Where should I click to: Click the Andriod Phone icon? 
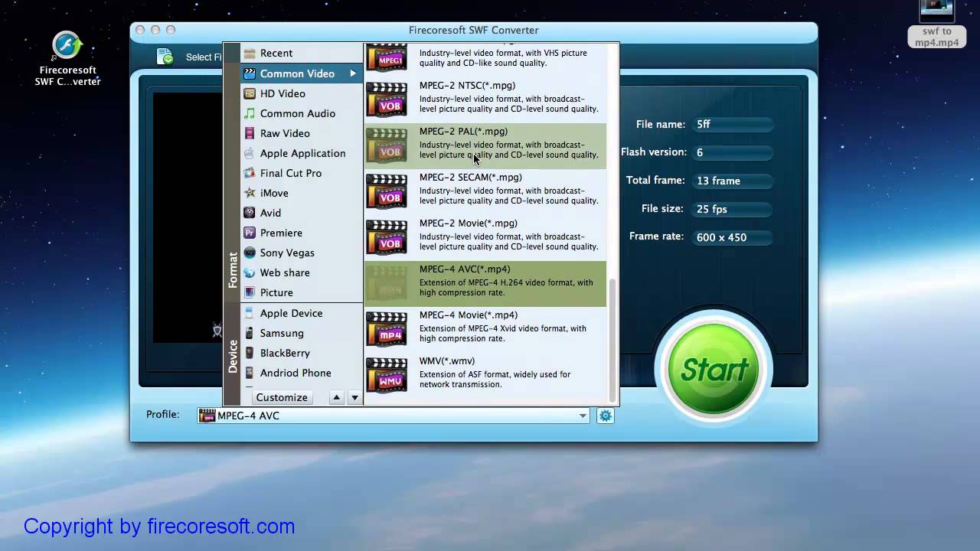250,373
